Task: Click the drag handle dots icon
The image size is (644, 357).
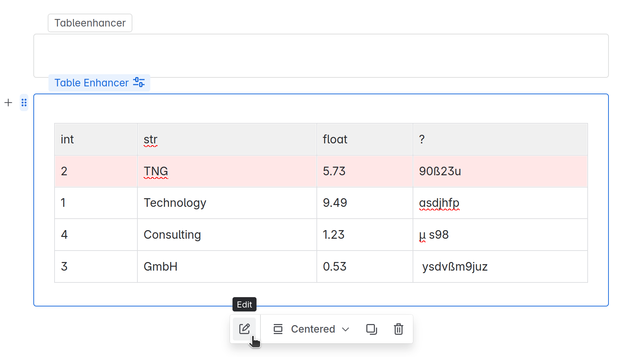Action: click(x=24, y=103)
